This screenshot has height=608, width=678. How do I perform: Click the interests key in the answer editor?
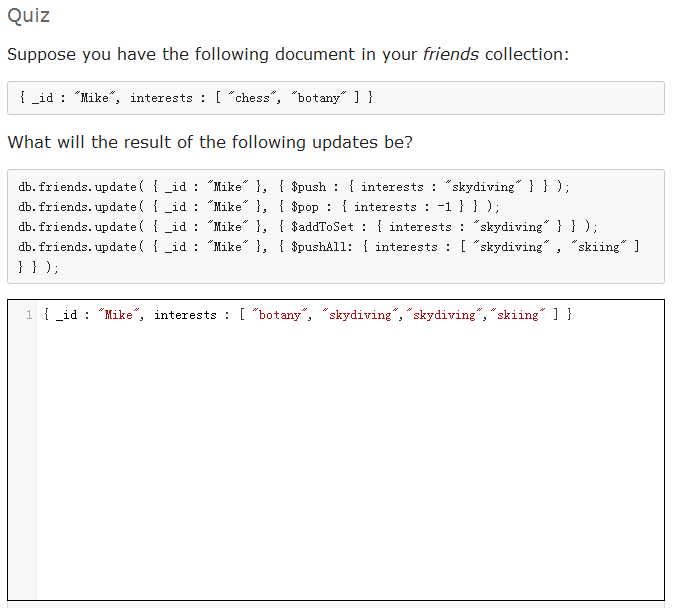[x=185, y=315]
